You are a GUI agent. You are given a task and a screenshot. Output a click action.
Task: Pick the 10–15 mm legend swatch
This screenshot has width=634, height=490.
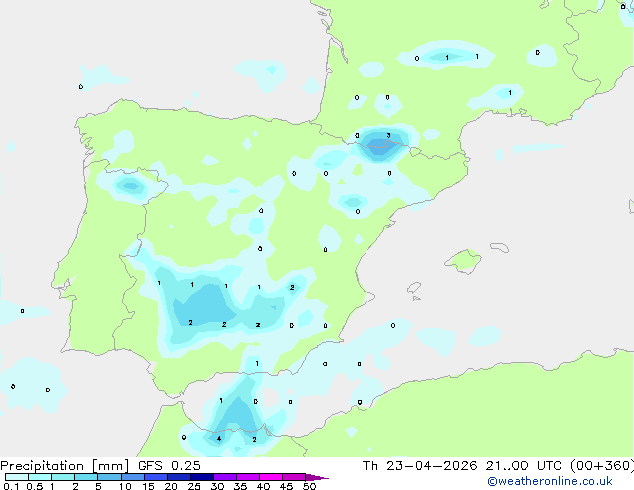pyautogui.click(x=132, y=477)
